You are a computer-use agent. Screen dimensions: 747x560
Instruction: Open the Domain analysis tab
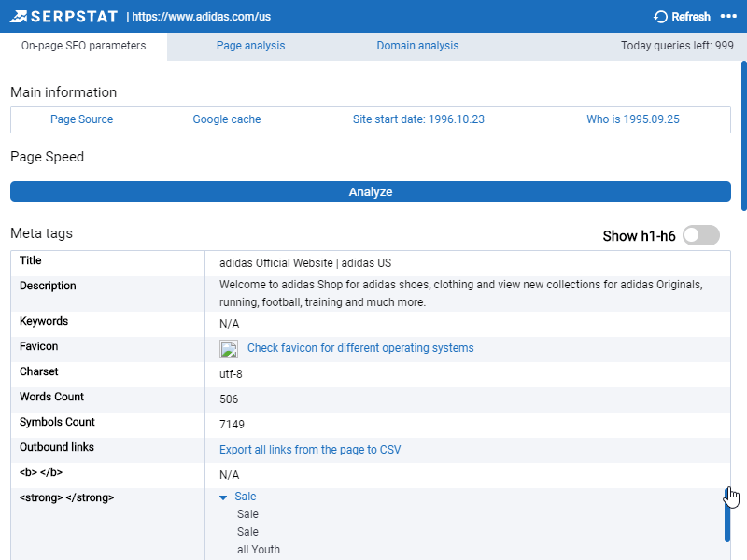pyautogui.click(x=417, y=46)
